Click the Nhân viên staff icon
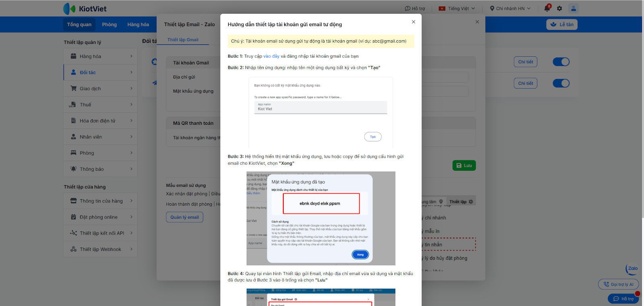 click(x=74, y=137)
